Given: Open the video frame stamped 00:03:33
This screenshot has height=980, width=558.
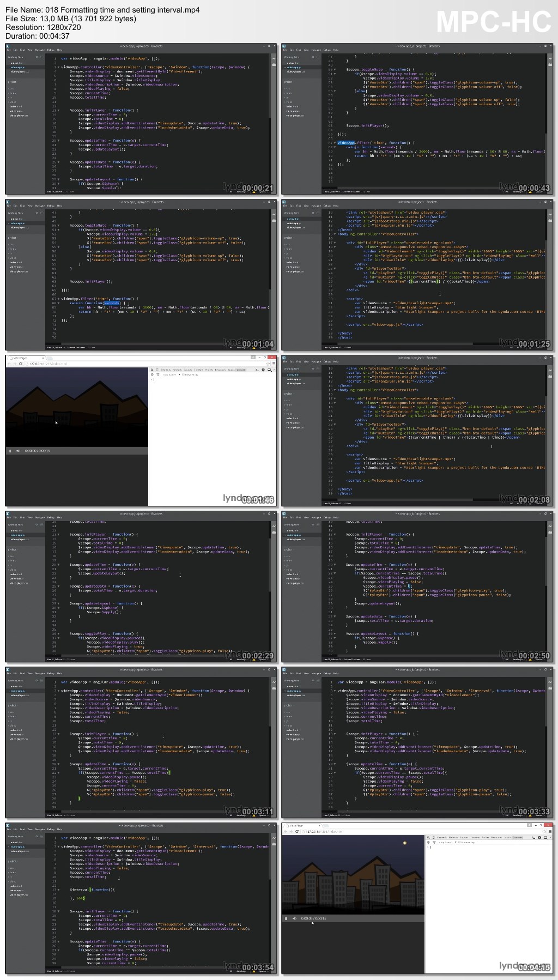Looking at the screenshot, I should 418,742.
